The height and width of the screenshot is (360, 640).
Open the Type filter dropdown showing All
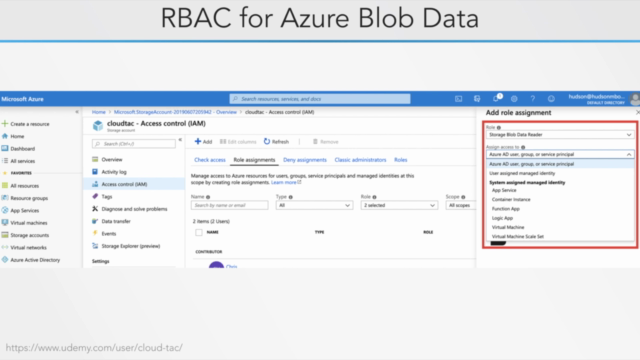click(x=314, y=205)
